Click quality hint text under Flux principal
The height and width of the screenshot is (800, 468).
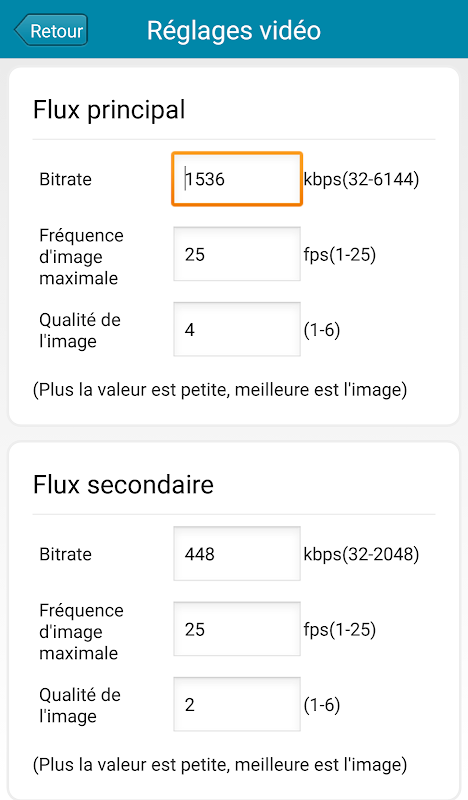[220, 390]
